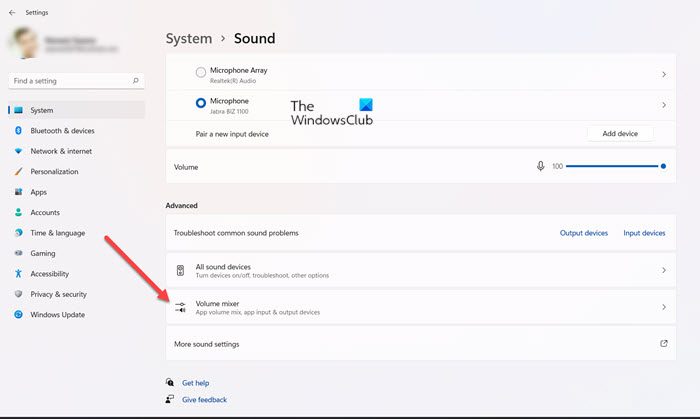700x419 pixels.
Task: Expand the All sound devices chevron
Action: click(x=664, y=270)
